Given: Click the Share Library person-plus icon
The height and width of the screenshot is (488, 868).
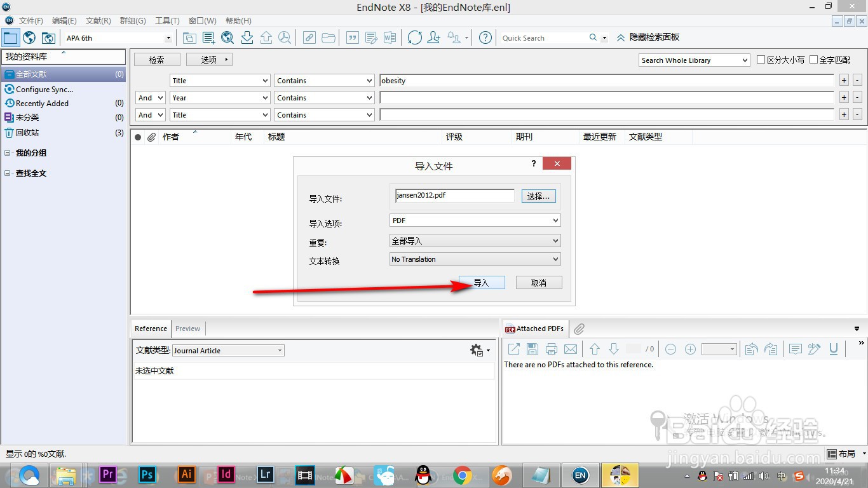Looking at the screenshot, I should tap(433, 37).
